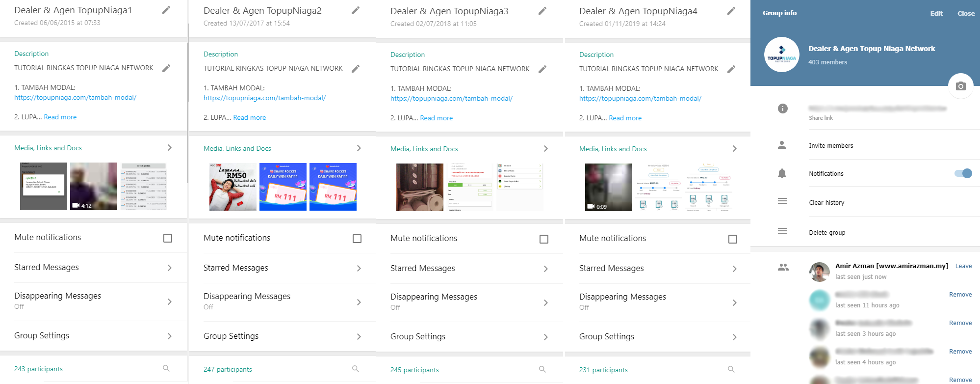Edit description pencil in TopupNiaga1 panel
This screenshot has width=980, height=384.
pos(166,68)
